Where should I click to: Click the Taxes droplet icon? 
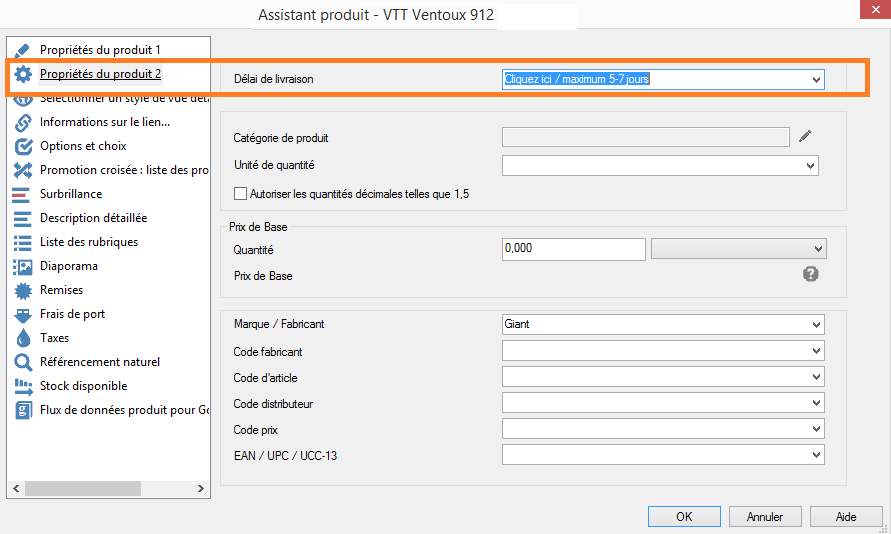click(x=23, y=338)
